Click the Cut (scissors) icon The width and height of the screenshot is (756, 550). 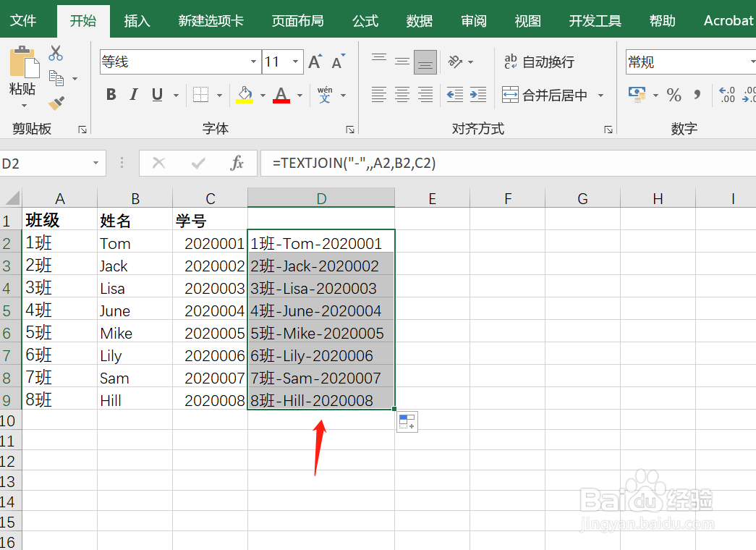[x=55, y=53]
